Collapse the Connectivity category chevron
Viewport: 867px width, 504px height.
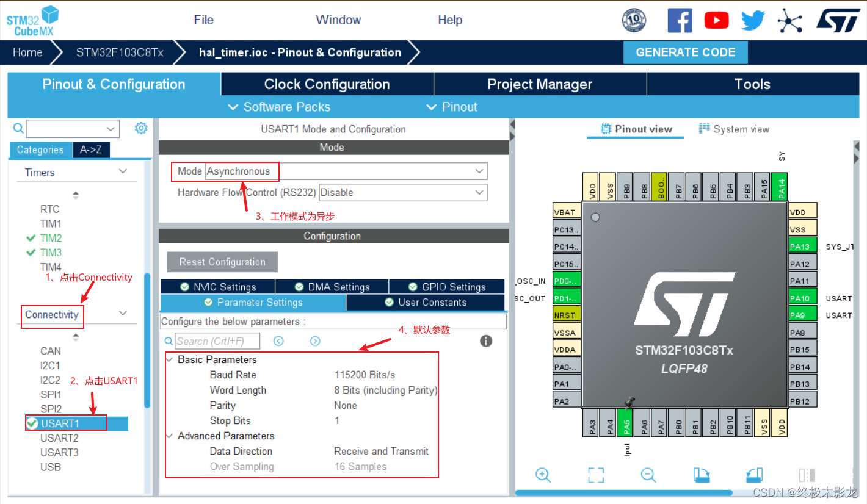(123, 314)
